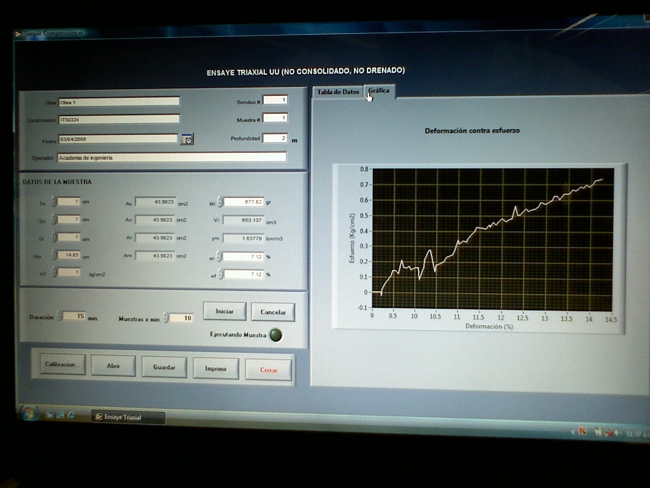Switch to the Tabla de Datos tab

click(x=337, y=92)
